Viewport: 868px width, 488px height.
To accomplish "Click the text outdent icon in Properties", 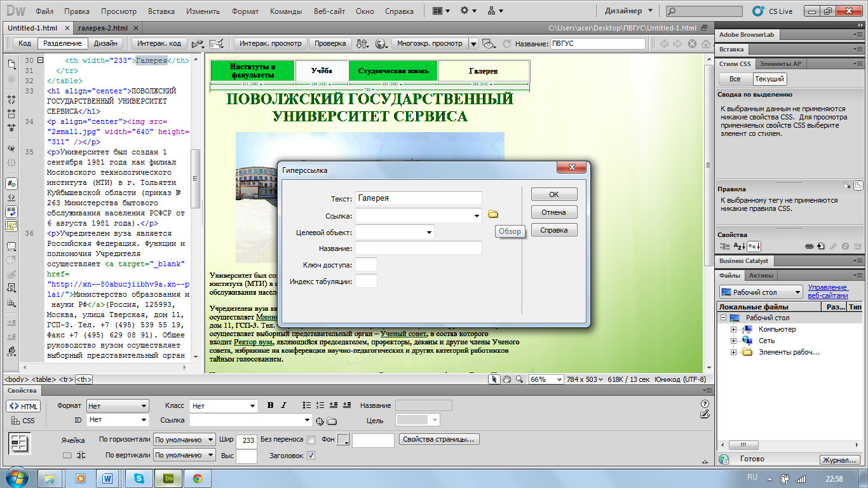I will pos(334,405).
